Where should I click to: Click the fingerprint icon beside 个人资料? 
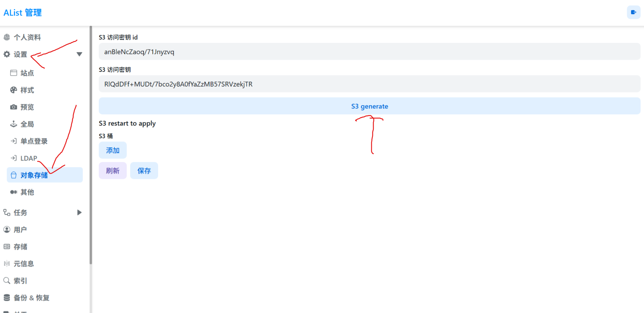pos(7,37)
